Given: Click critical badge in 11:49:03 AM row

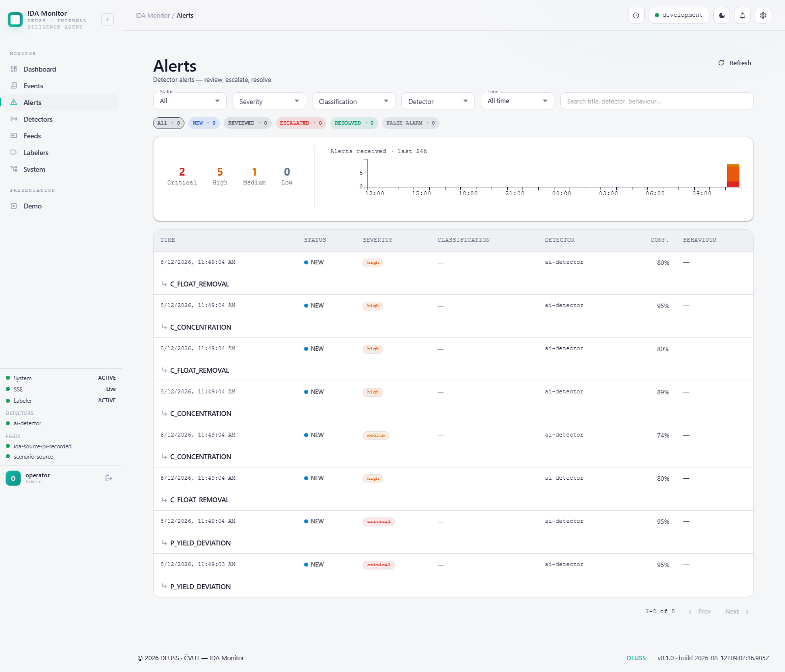Looking at the screenshot, I should tap(379, 565).
